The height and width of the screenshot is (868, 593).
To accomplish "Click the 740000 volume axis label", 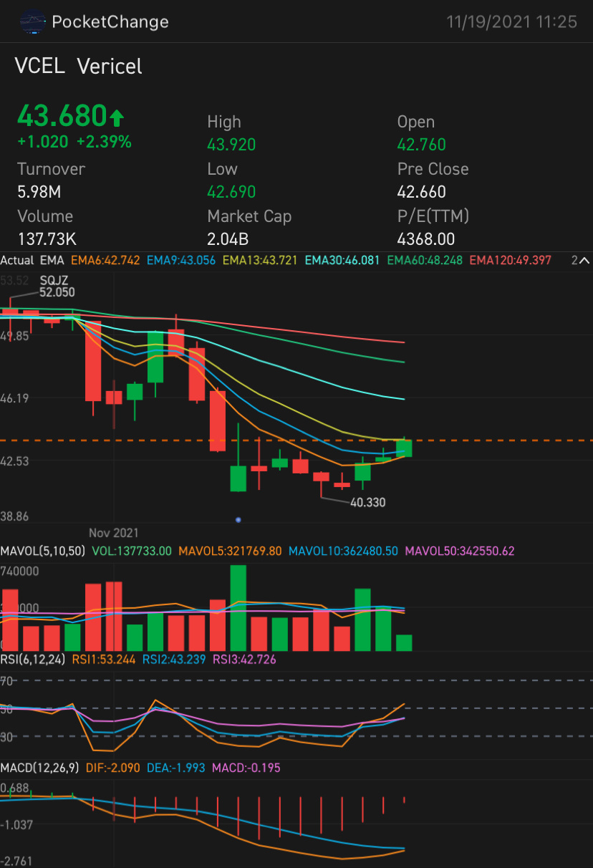I will point(20,572).
